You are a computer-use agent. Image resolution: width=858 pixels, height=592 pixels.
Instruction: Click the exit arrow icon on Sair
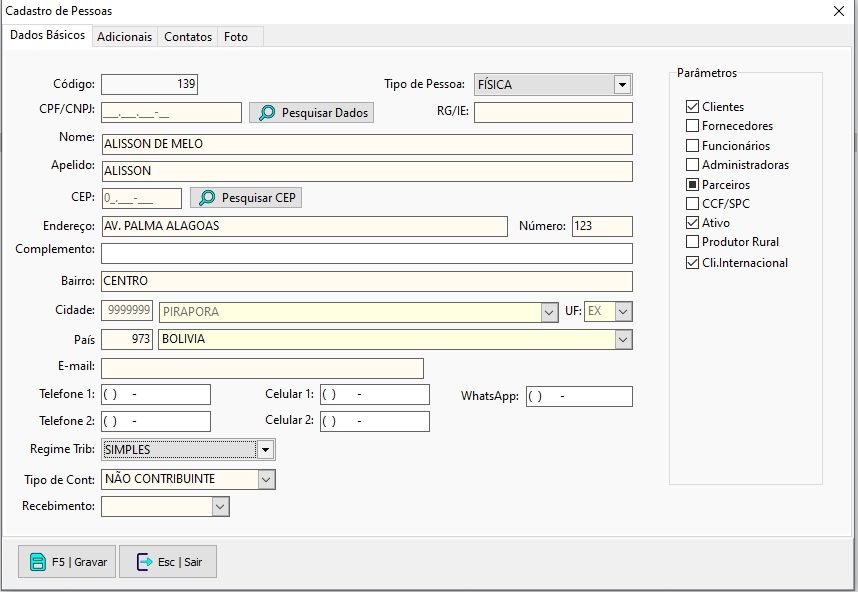[x=144, y=562]
